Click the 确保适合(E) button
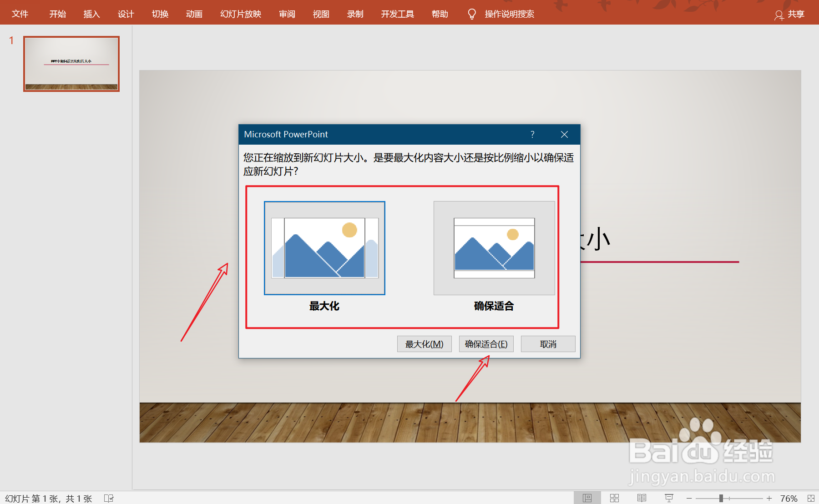This screenshot has height=504, width=819. (486, 344)
